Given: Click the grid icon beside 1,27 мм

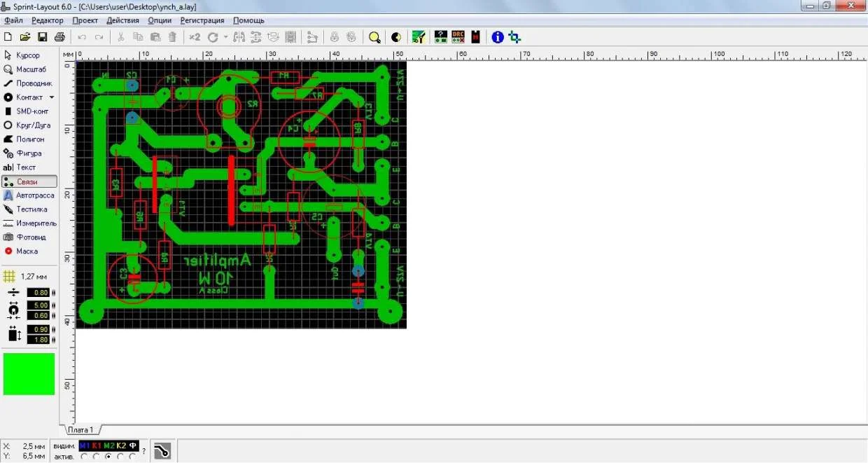Looking at the screenshot, I should pyautogui.click(x=9, y=277).
